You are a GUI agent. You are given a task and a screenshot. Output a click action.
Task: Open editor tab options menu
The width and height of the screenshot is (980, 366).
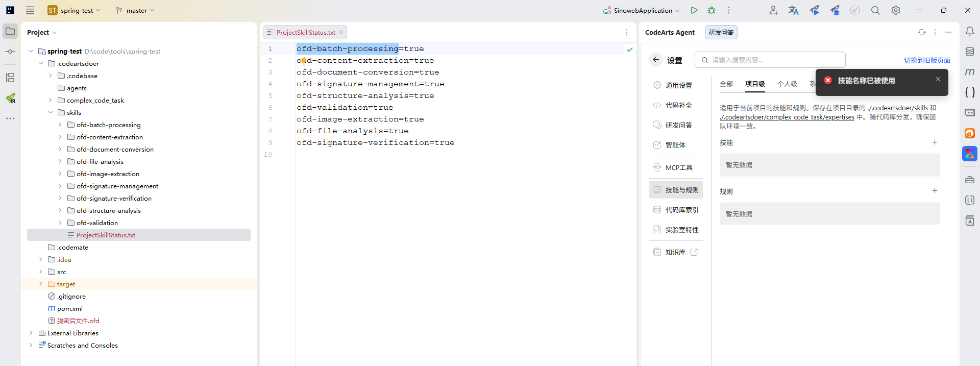coord(627,32)
